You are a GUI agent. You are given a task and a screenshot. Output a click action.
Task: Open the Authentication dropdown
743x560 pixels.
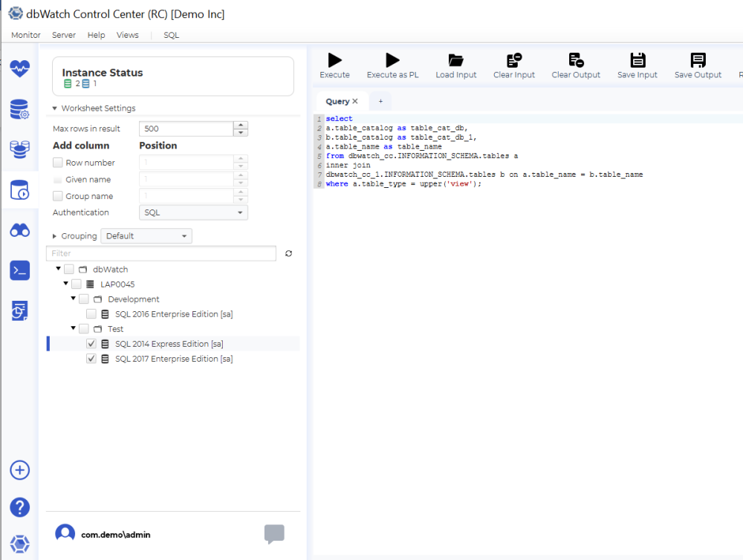[192, 212]
